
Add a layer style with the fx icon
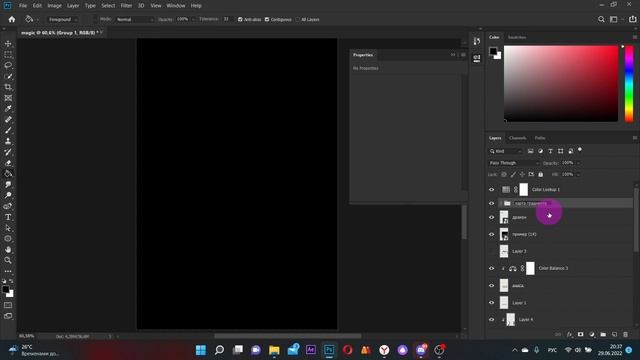569,334
